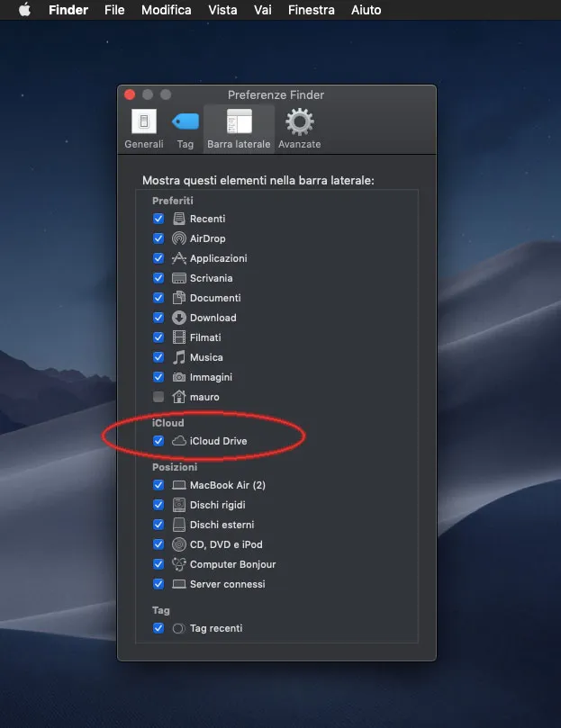Enable the mauro home folder checkbox
Viewport: 561px width, 728px height.
tap(158, 397)
